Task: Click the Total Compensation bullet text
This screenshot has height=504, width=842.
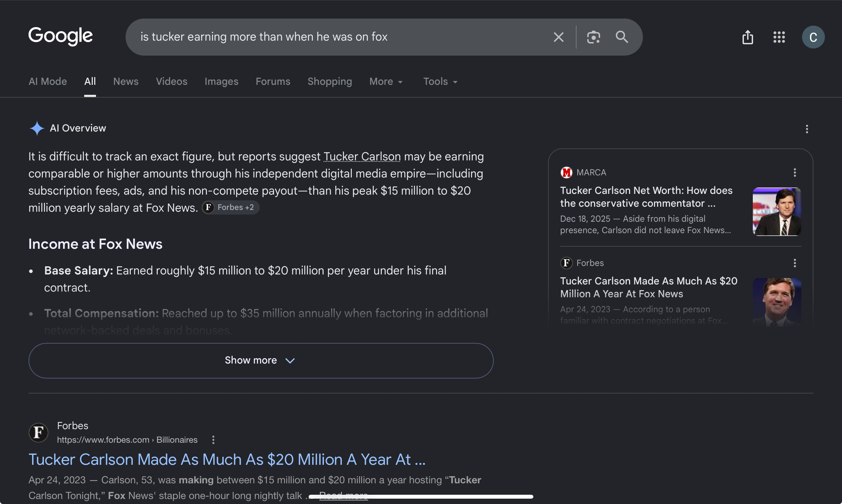Action: 266,322
